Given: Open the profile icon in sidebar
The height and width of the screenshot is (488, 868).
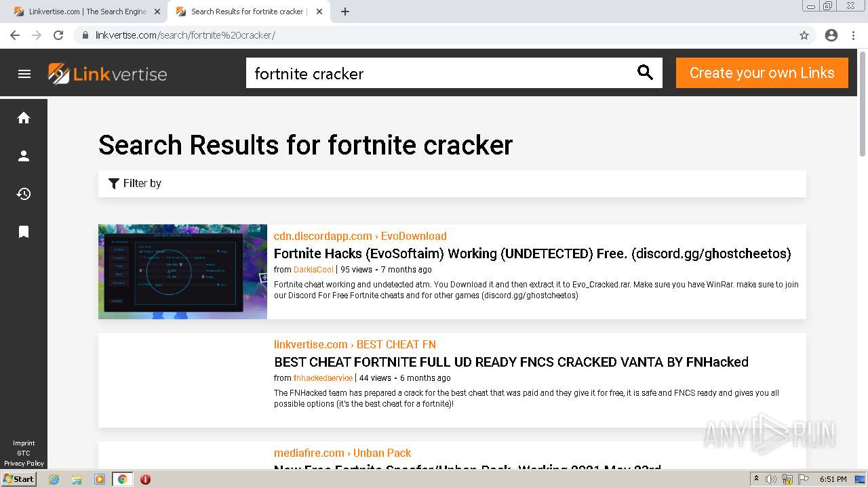Looking at the screenshot, I should tap(24, 156).
